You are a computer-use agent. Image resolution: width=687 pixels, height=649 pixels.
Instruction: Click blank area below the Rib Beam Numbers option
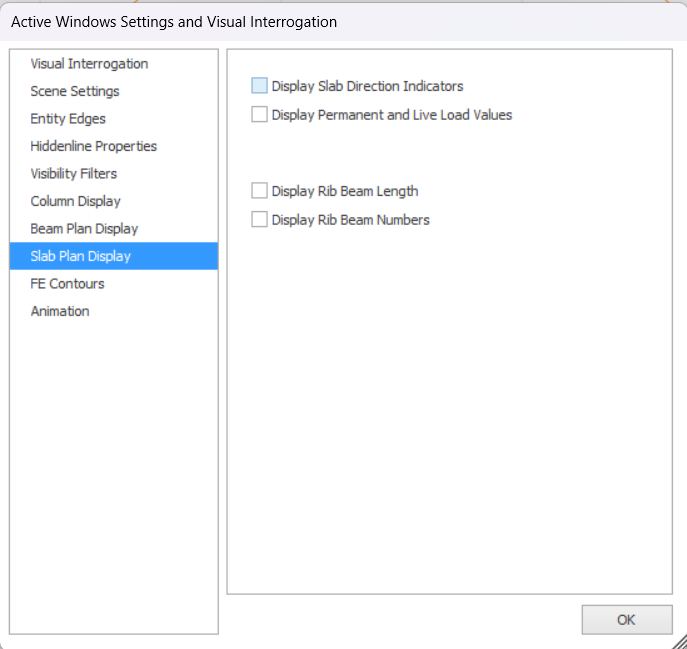coord(448,400)
